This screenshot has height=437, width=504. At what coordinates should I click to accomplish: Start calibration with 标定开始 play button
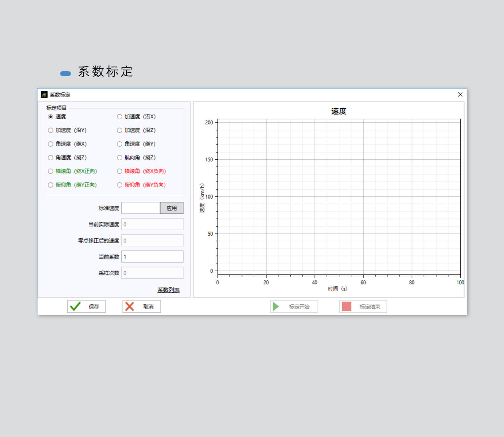pos(294,307)
